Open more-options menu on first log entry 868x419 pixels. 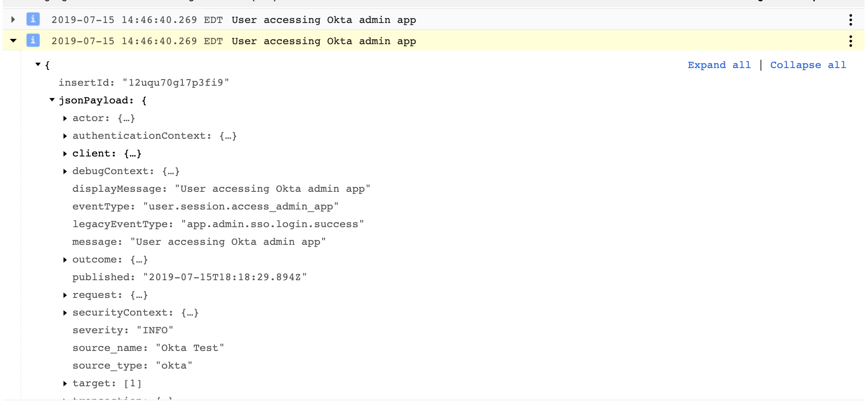850,20
